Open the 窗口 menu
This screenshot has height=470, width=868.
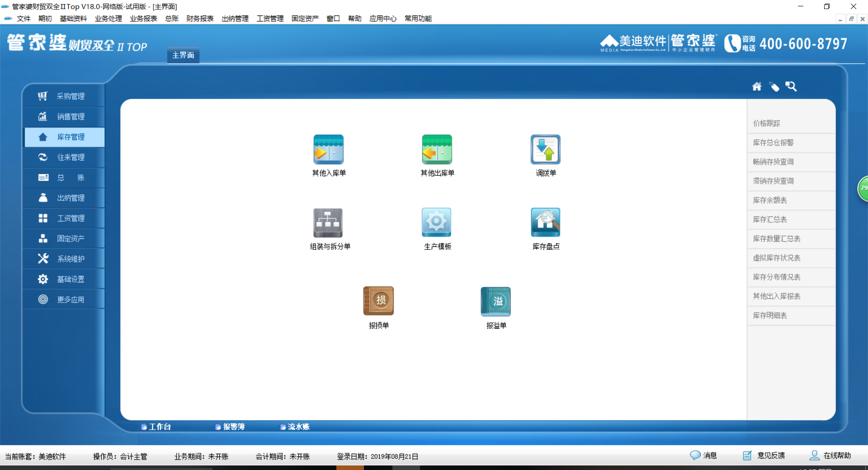pos(333,19)
